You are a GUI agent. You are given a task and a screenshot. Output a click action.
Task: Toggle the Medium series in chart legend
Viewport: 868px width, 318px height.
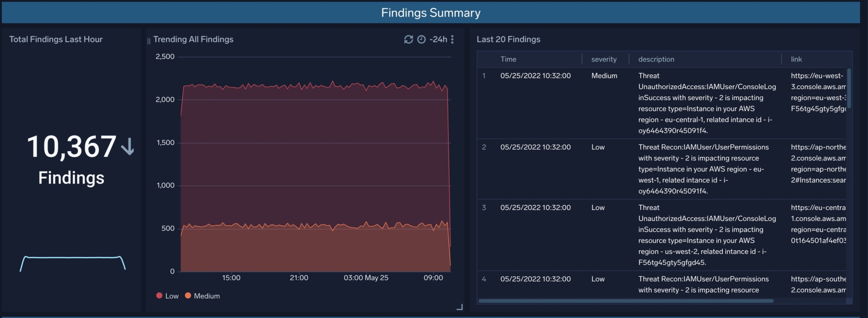[x=206, y=296]
